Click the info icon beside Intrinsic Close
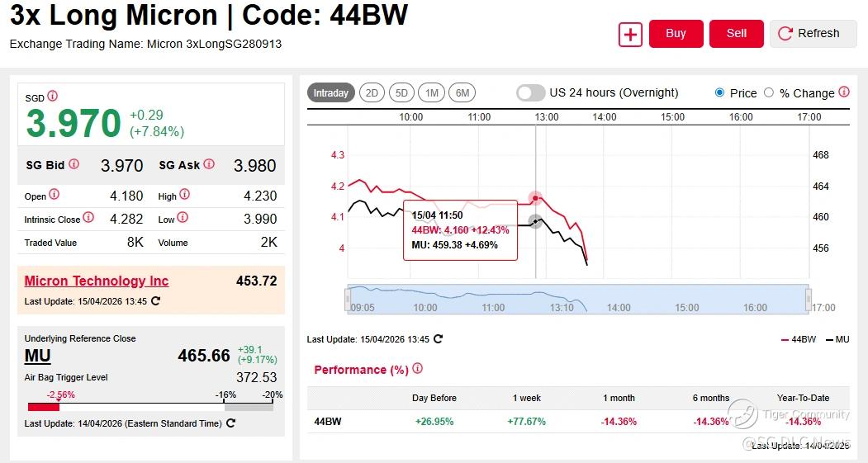This screenshot has width=868, height=463. click(88, 218)
